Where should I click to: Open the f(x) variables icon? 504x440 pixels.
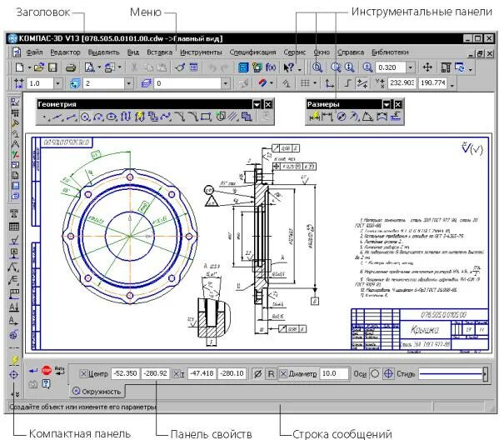tap(271, 67)
